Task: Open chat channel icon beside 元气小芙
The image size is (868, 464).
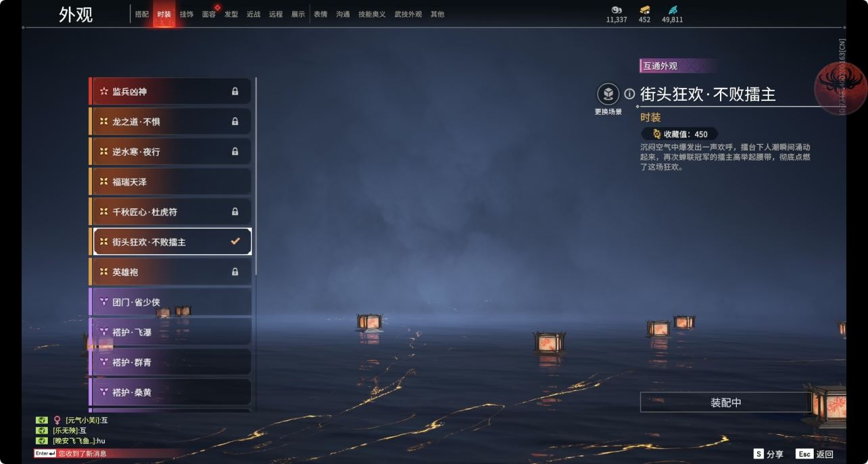Action: pyautogui.click(x=41, y=420)
